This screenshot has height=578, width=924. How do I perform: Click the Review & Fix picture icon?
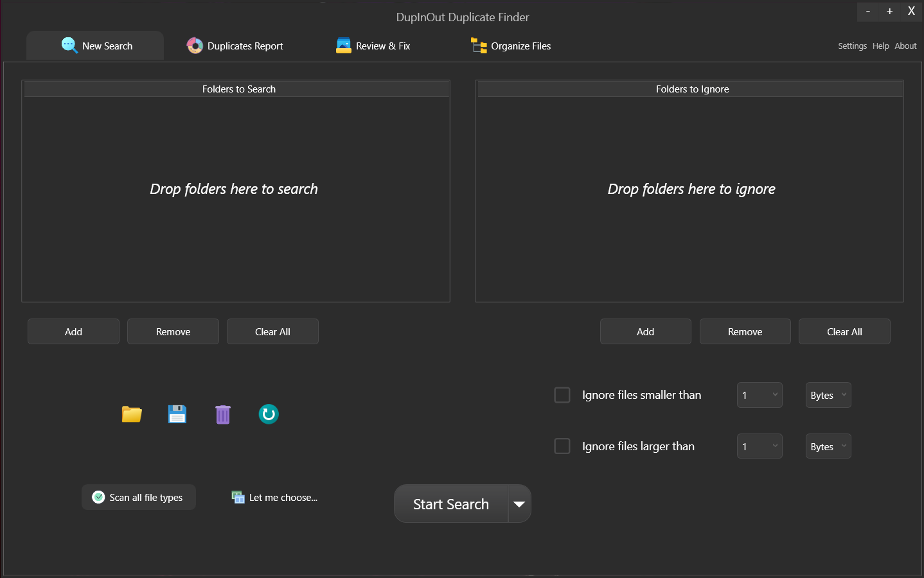(344, 46)
